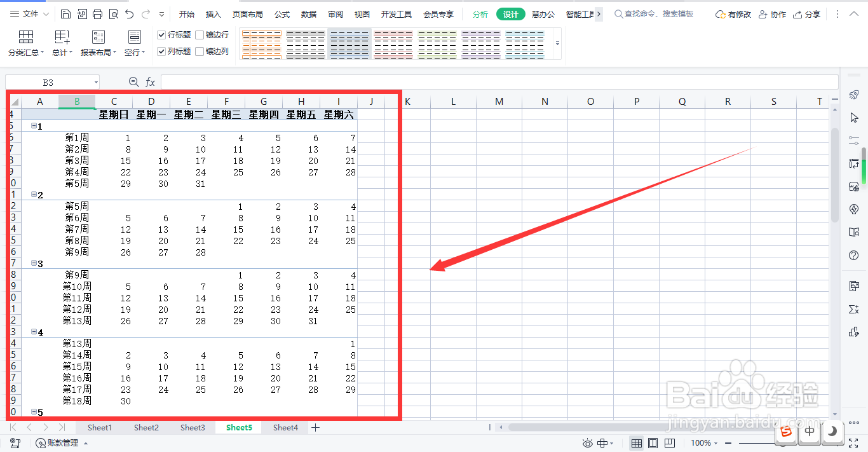Click the Sogou input method S icon
The width and height of the screenshot is (868, 452).
click(787, 431)
